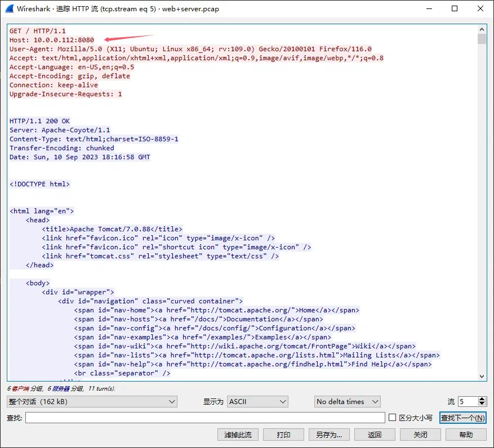Click the Server: Apache-Coyote/1.1 line
This screenshot has width=494, height=448.
coord(60,130)
